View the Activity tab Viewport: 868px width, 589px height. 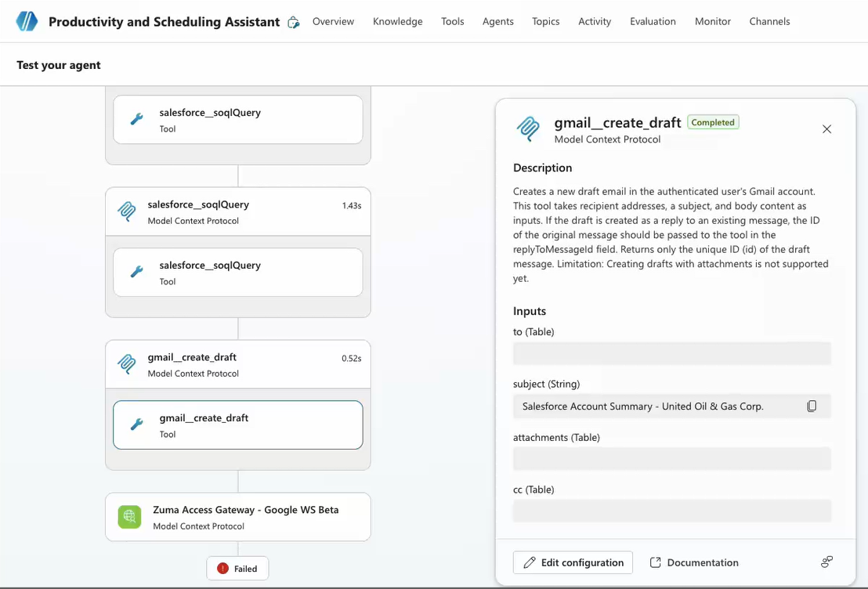[595, 22]
